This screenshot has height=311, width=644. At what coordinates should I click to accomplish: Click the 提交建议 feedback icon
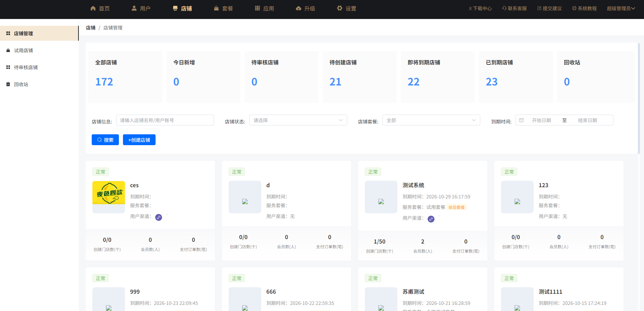click(x=539, y=8)
